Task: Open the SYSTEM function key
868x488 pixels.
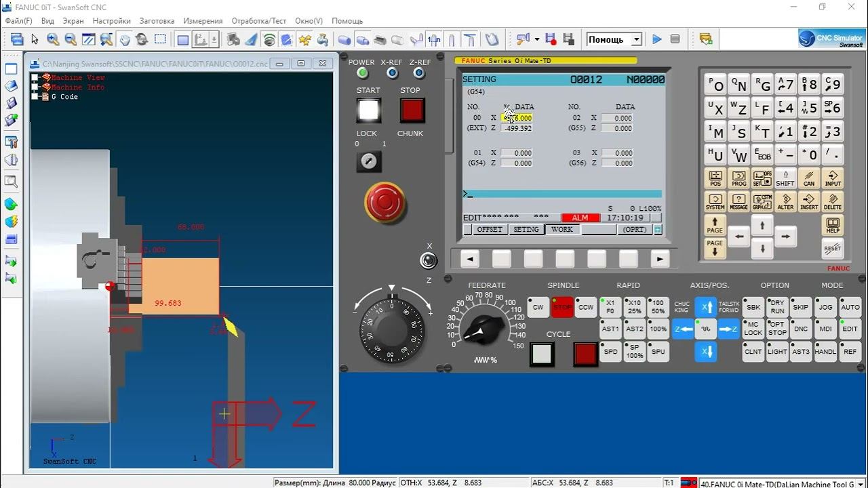Action: click(x=715, y=202)
